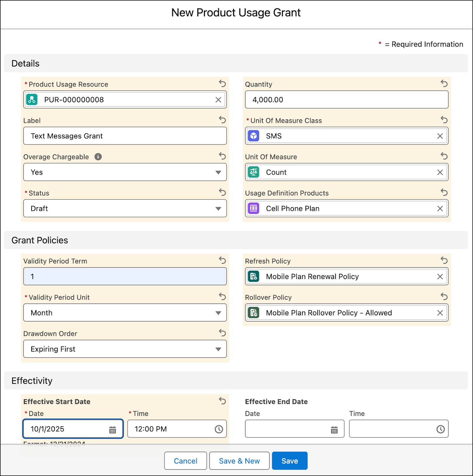Open the Refresh Policy lookup field

(347, 276)
